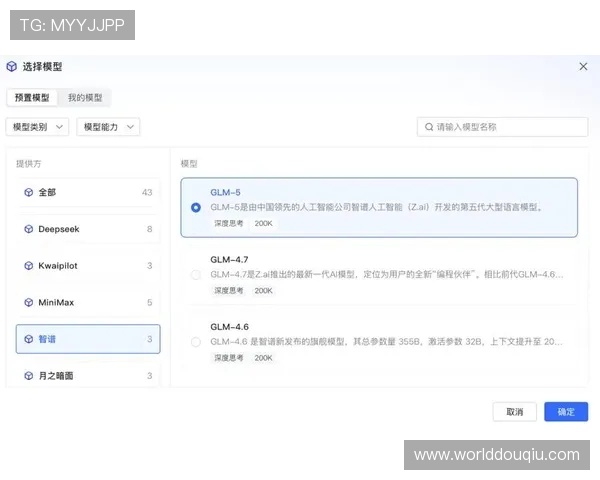Select the Kwaipilot provider
Screen dimensions: 600x480
pos(88,266)
